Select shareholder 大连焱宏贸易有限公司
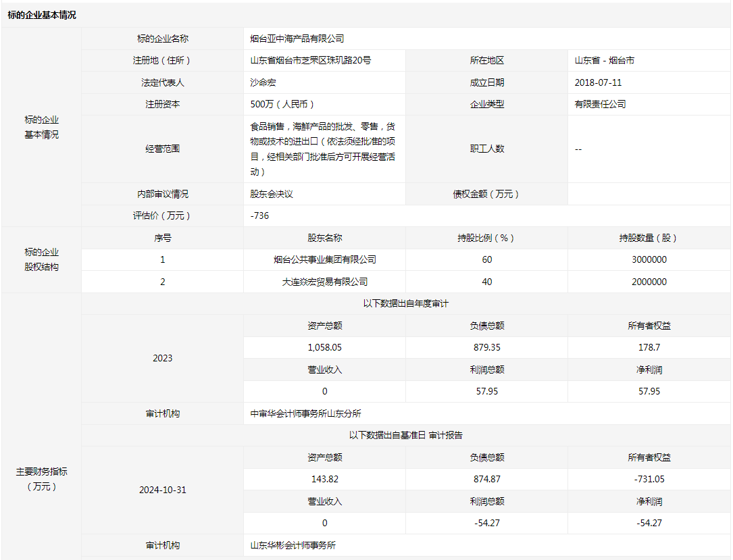This screenshot has width=733, height=560. [324, 282]
